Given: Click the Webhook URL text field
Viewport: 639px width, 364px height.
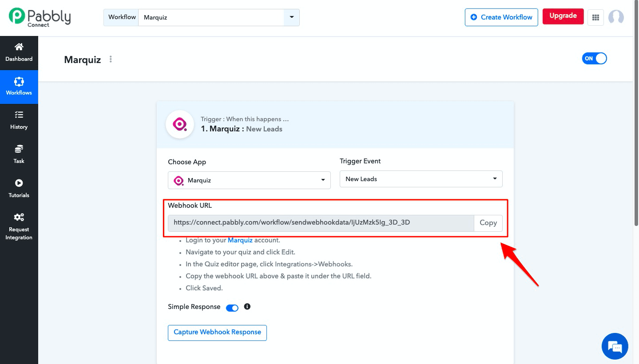Looking at the screenshot, I should (x=321, y=223).
